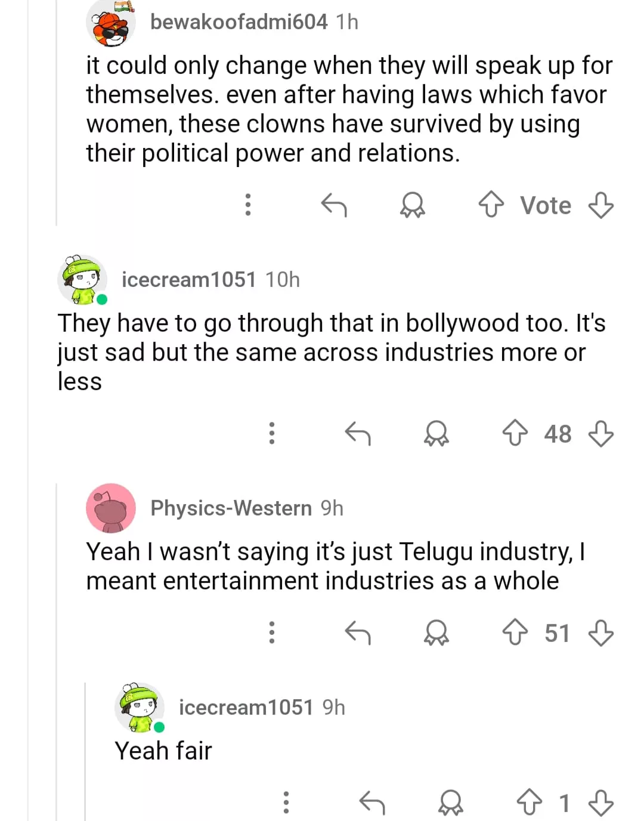The height and width of the screenshot is (821, 644).
Task: Downvote the comment with 48 votes
Action: (x=600, y=433)
